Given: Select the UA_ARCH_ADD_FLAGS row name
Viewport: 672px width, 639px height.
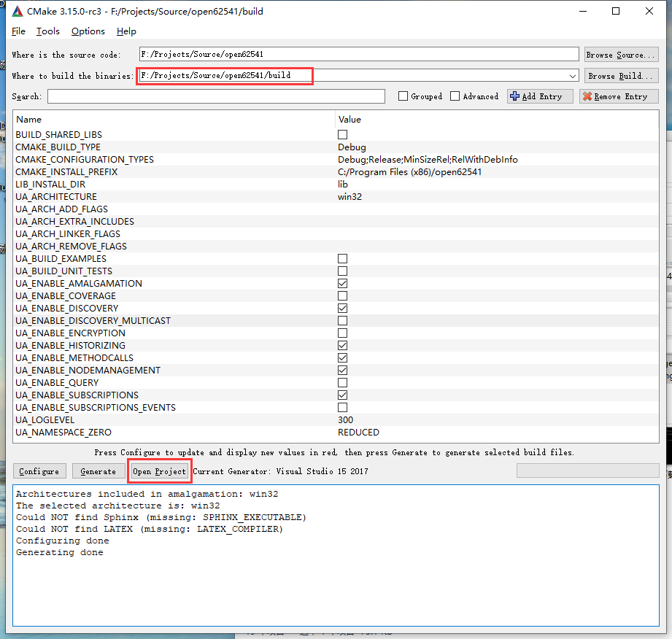Looking at the screenshot, I should 62,209.
